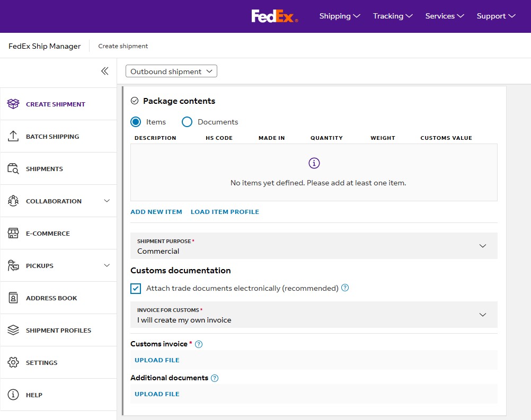Open Shipment Profiles from sidebar

(x=59, y=330)
